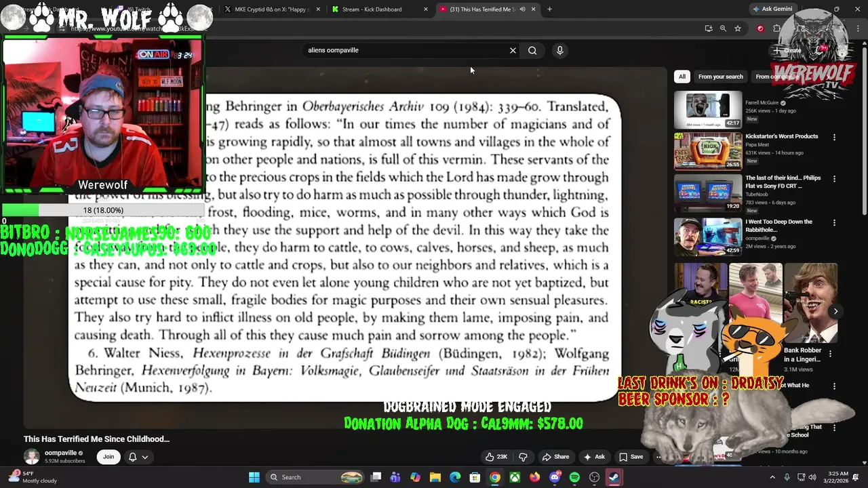868x488 pixels.
Task: Like the video with 23K likes
Action: (x=496, y=457)
